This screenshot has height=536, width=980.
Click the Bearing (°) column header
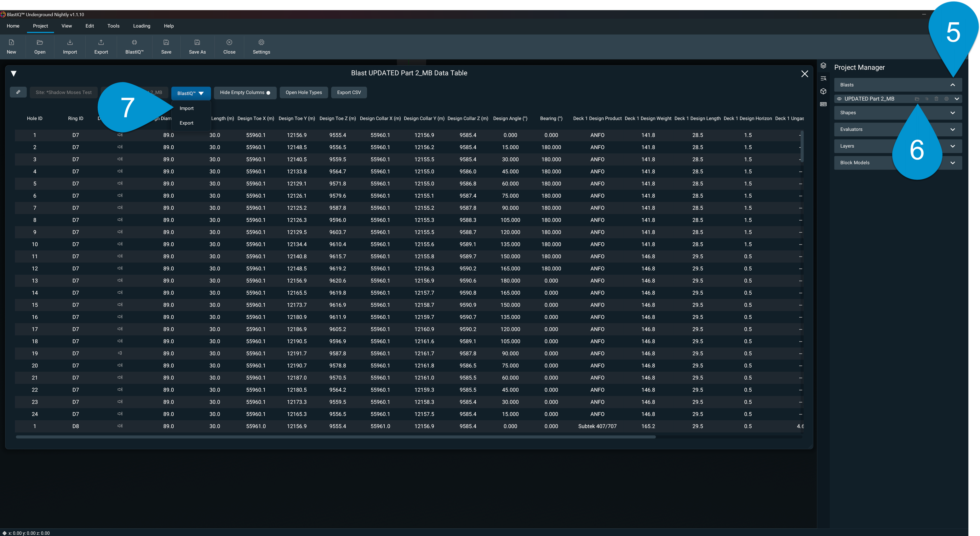click(551, 119)
